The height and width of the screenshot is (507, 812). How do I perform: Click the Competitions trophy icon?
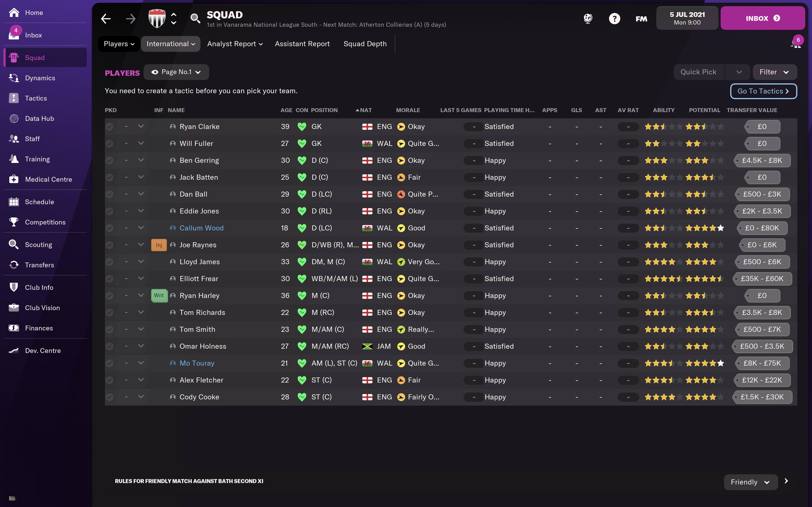pyautogui.click(x=14, y=222)
